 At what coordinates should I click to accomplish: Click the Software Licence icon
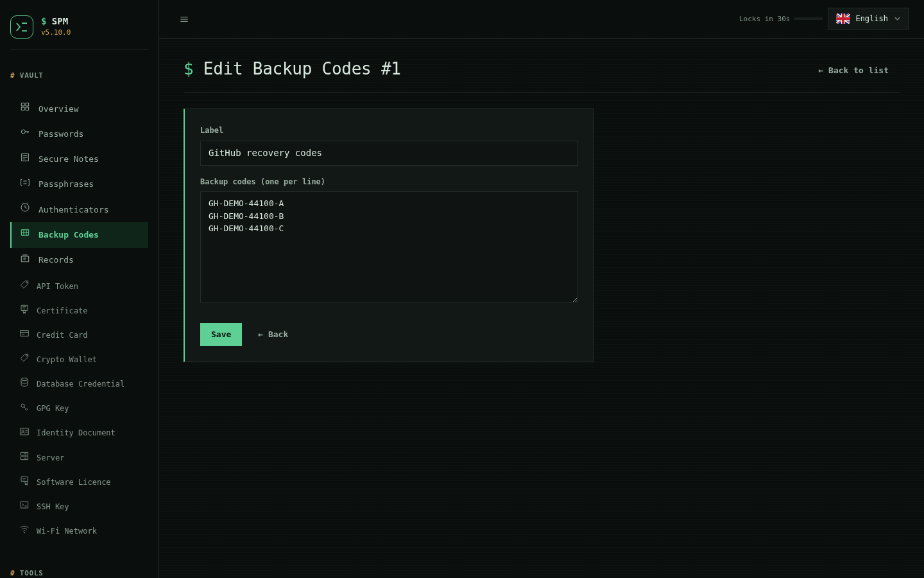[x=24, y=480]
